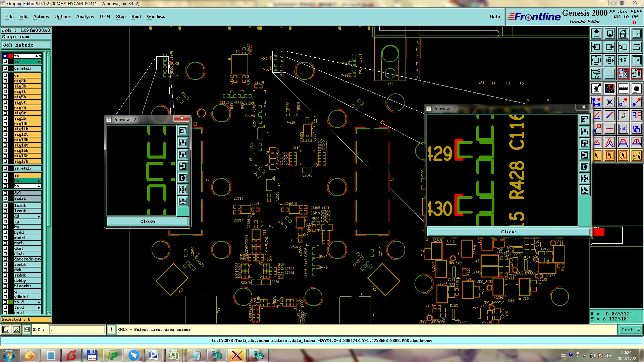Enable display of drl layer
The height and width of the screenshot is (362, 644).
tap(5, 193)
